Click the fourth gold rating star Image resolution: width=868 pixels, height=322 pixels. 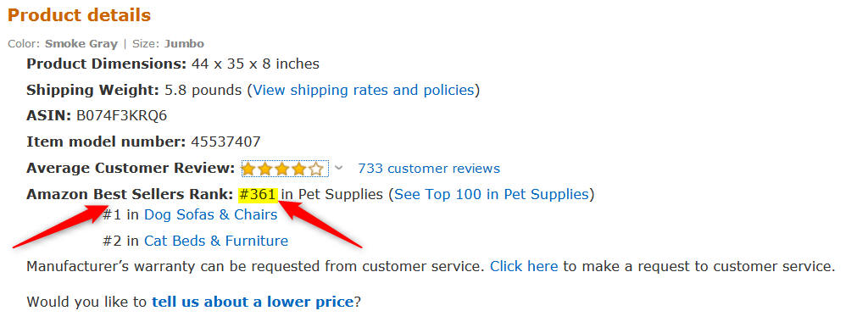299,169
